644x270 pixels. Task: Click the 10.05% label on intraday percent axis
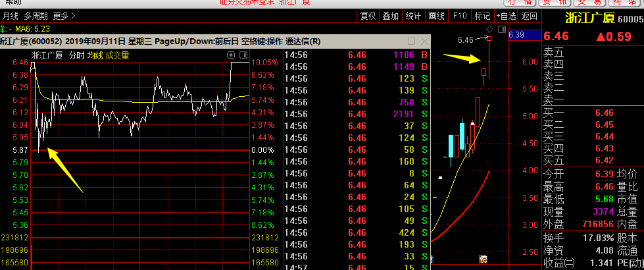tap(265, 63)
